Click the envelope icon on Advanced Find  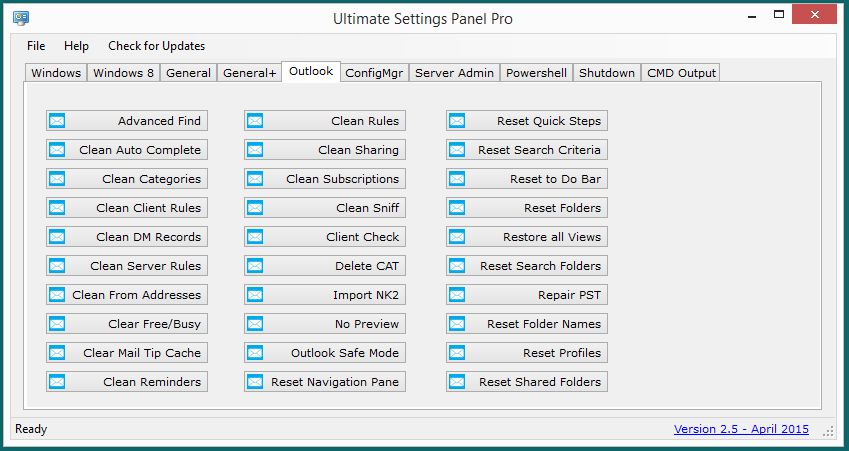click(x=57, y=121)
